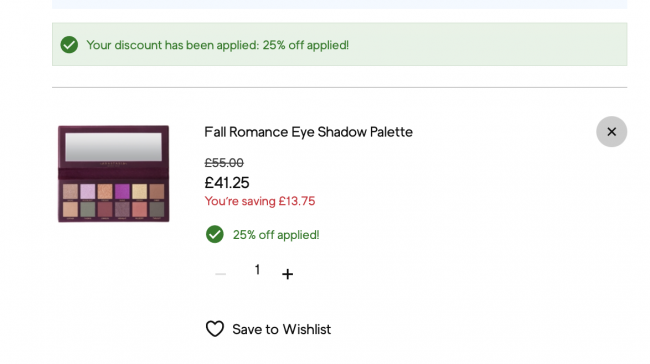Image resolution: width=650 pixels, height=364 pixels.
Task: Pick the coral shade in palette bottom row
Action: 139,209
